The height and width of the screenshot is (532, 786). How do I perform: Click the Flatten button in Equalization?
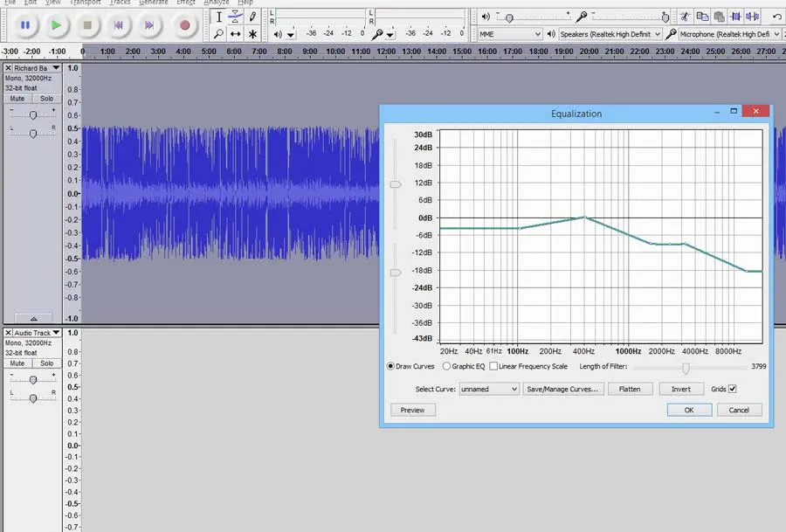point(630,388)
